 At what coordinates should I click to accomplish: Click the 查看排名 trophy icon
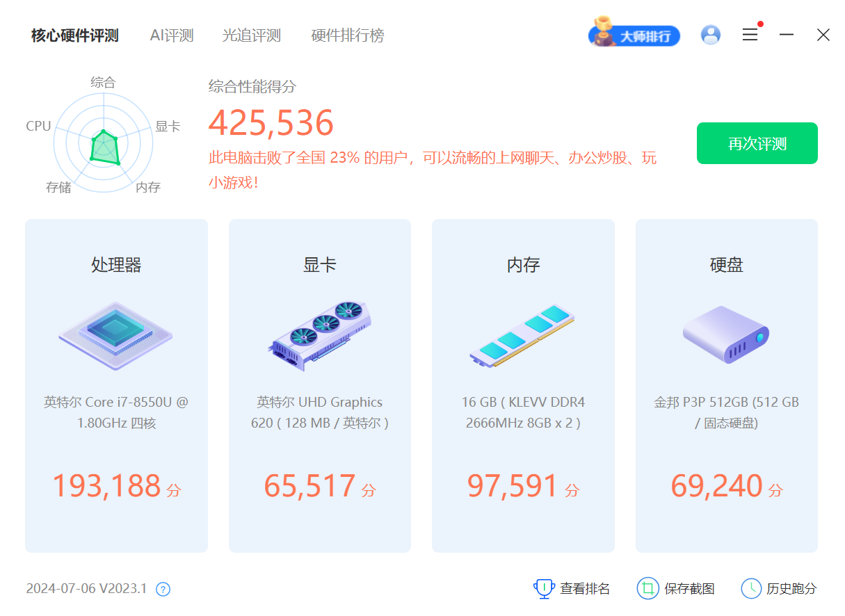point(543,589)
